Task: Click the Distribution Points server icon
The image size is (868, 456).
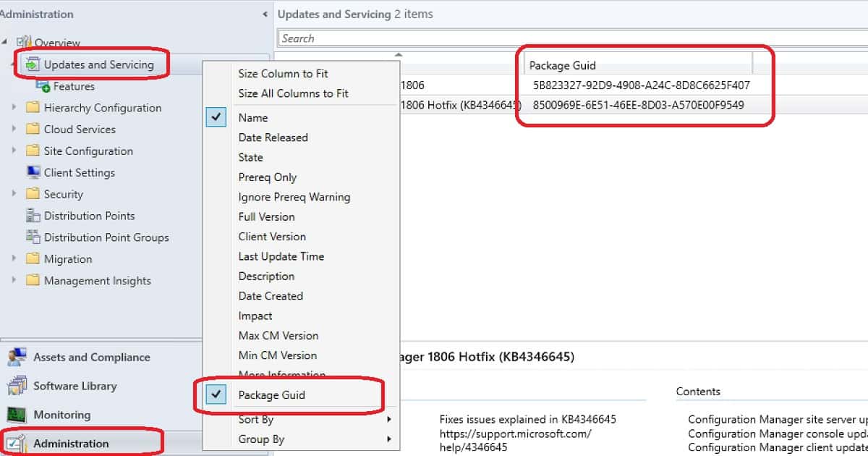Action: (x=33, y=216)
